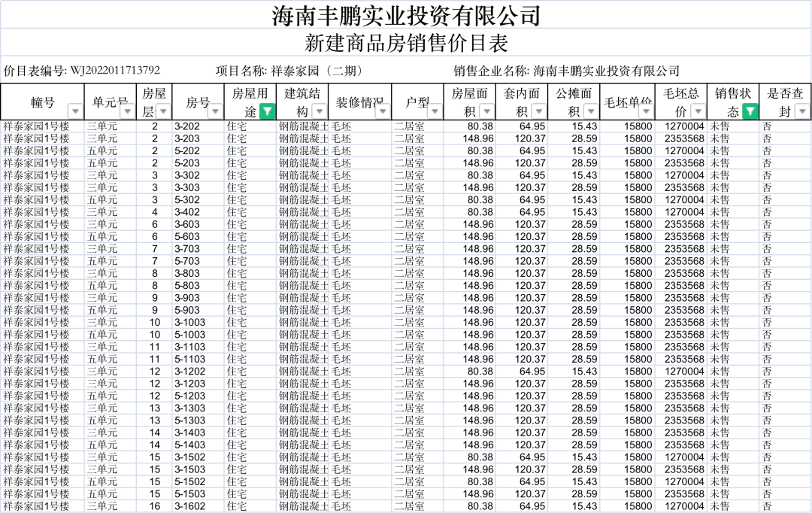Select room number cell 3-402

click(x=198, y=212)
